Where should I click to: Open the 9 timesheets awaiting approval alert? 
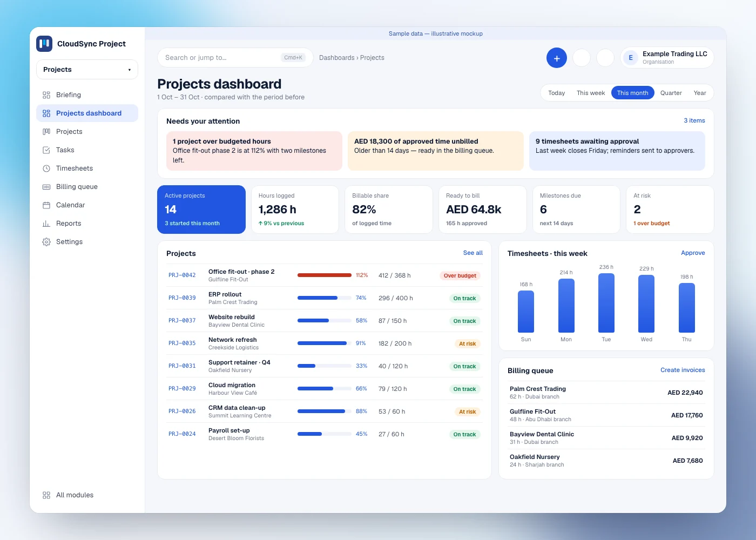click(617, 151)
